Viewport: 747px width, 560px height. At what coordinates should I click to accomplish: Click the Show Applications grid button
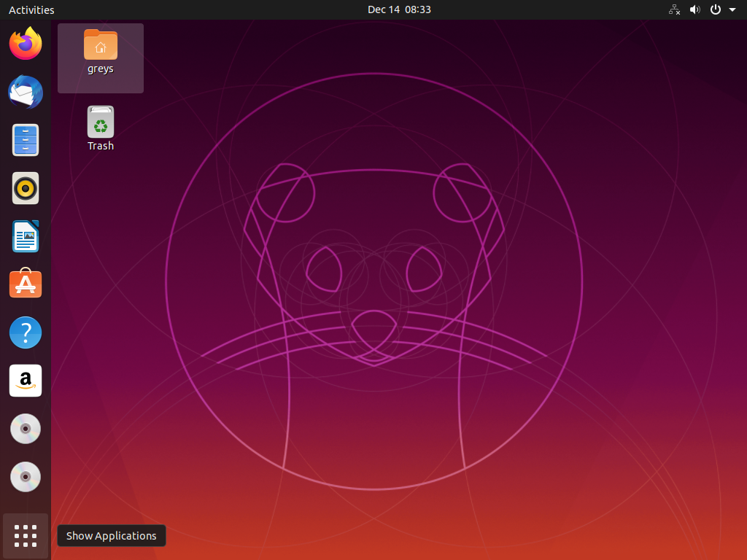[x=26, y=536]
